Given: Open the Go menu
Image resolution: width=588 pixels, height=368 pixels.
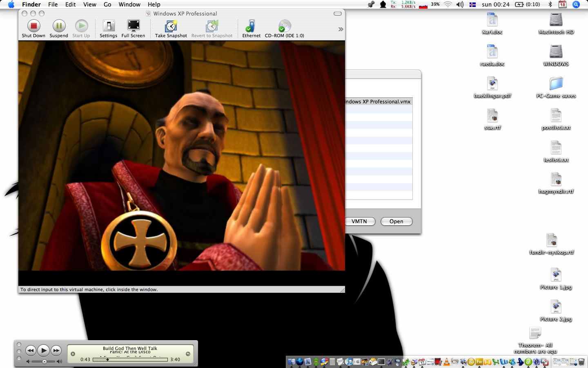Looking at the screenshot, I should pyautogui.click(x=107, y=4).
